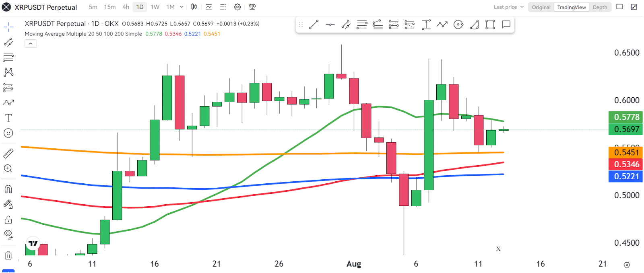Click the circle tool in floating toolbar

(458, 25)
